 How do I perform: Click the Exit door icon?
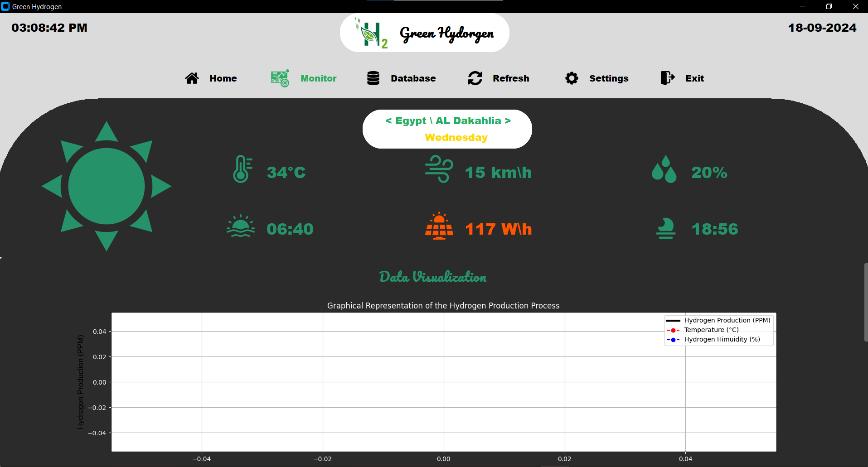(667, 78)
